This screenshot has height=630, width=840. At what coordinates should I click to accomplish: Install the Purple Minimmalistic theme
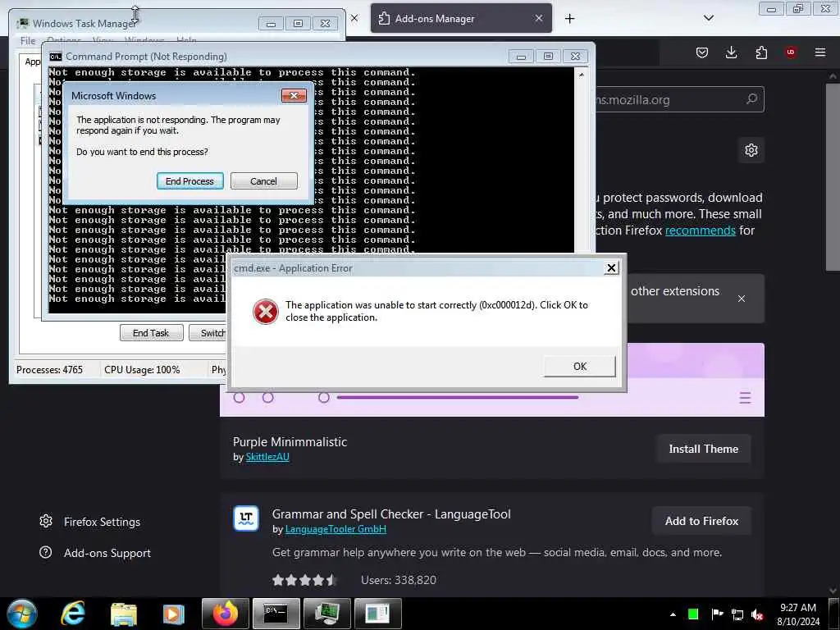(x=703, y=449)
